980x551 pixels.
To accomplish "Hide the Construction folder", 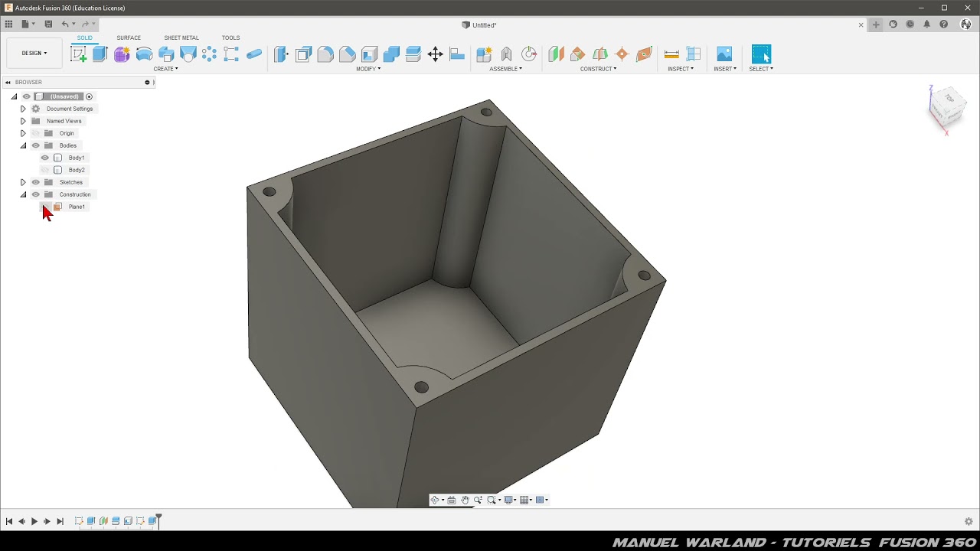I will pyautogui.click(x=35, y=194).
